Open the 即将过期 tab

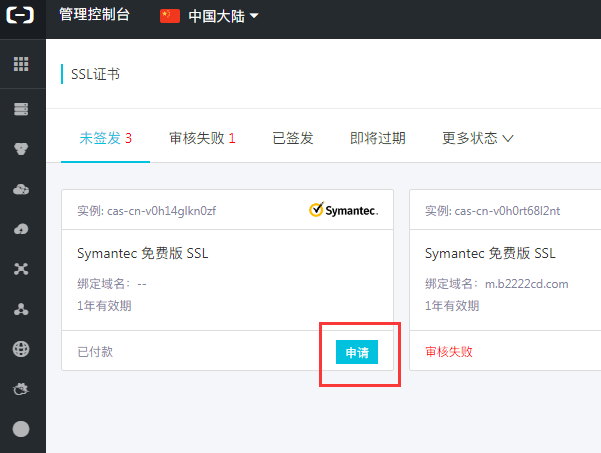[378, 138]
